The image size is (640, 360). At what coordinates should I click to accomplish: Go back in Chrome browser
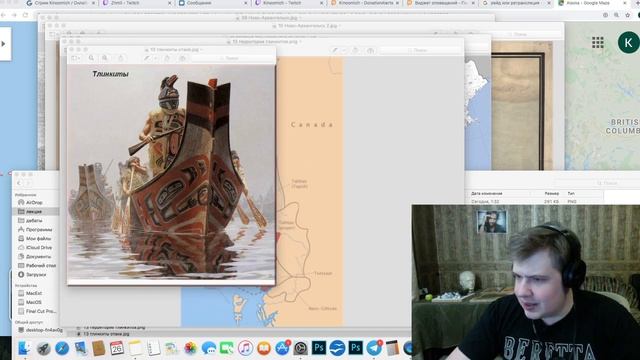(x=3, y=15)
